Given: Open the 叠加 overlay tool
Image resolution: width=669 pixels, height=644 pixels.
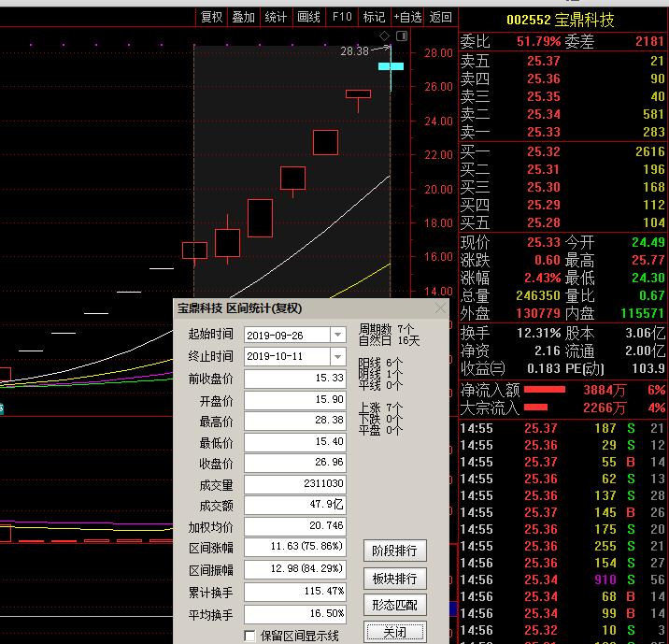Looking at the screenshot, I should (244, 17).
